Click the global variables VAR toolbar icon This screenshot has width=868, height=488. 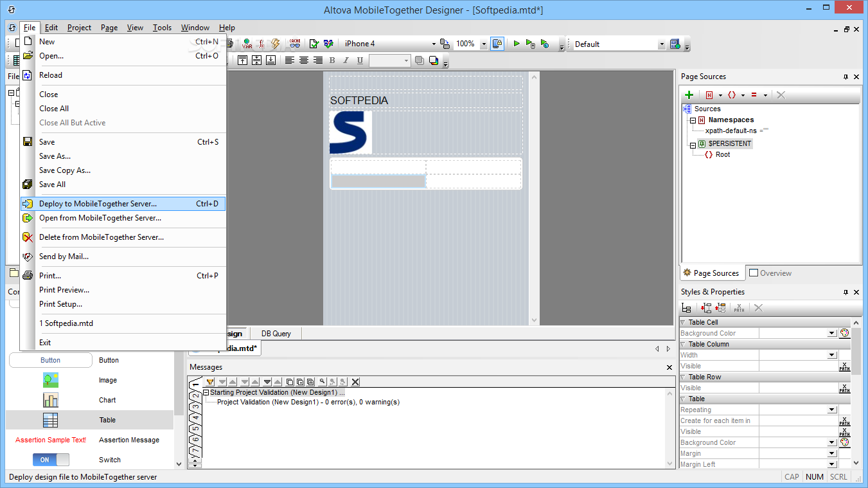[x=247, y=44]
